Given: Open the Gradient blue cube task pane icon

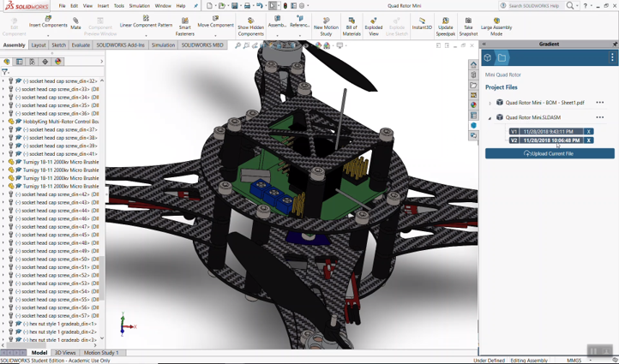Looking at the screenshot, I should point(473,125).
